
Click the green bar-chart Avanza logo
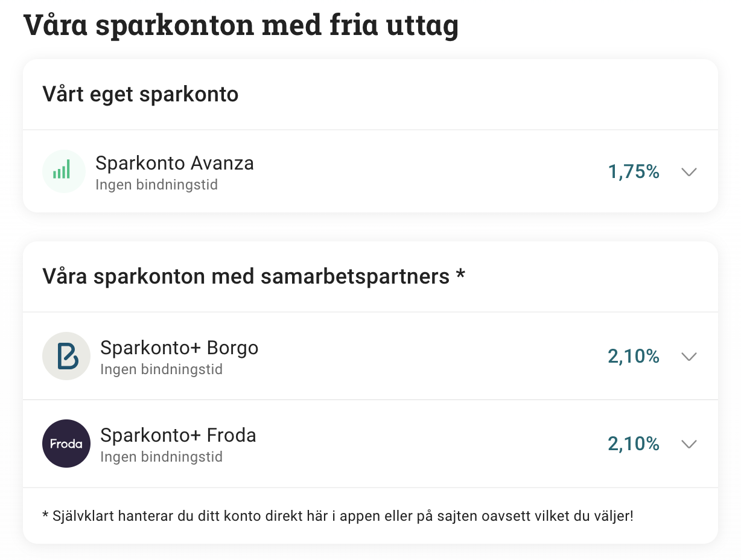pyautogui.click(x=63, y=171)
